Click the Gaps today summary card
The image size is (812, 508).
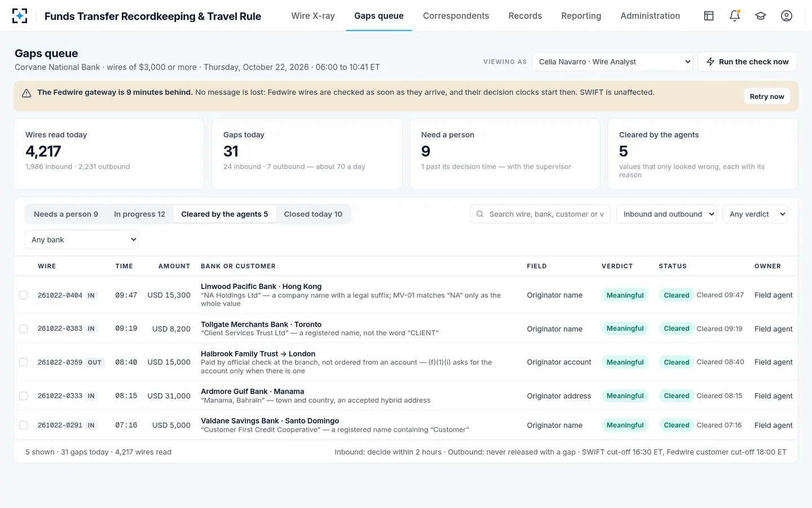307,154
